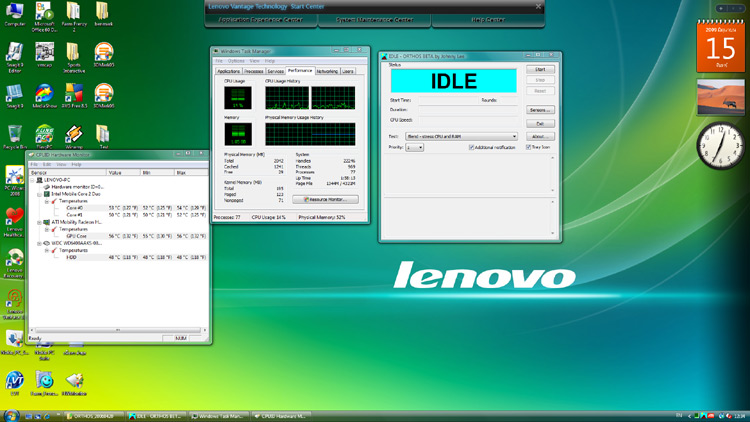
Task: Click the Show Desktop Quick Launch icon
Action: pyautogui.click(x=28, y=416)
